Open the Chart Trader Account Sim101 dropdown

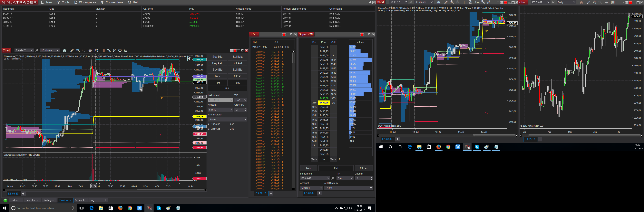click(x=220, y=110)
